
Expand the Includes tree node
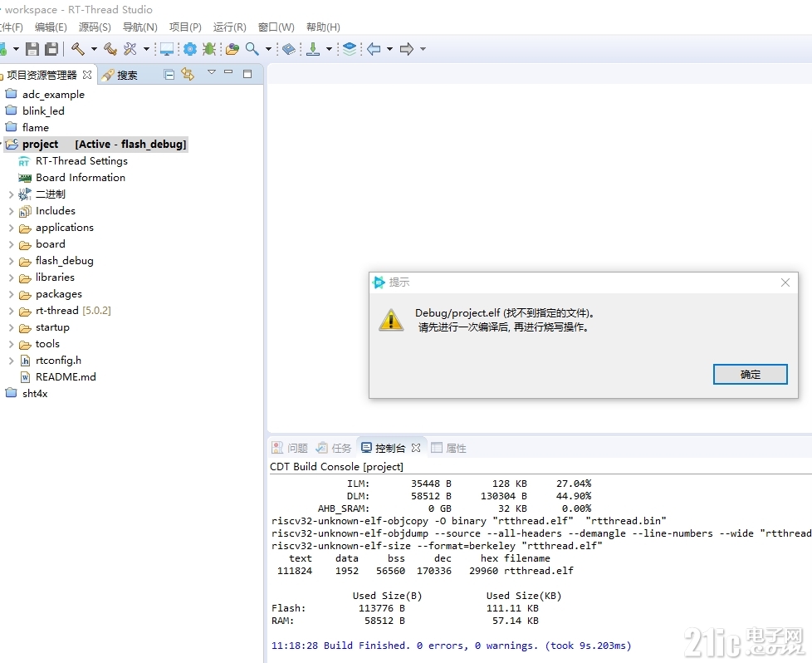point(11,211)
